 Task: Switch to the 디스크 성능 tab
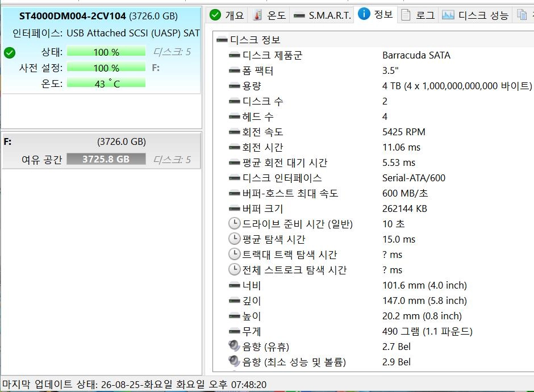[475, 15]
